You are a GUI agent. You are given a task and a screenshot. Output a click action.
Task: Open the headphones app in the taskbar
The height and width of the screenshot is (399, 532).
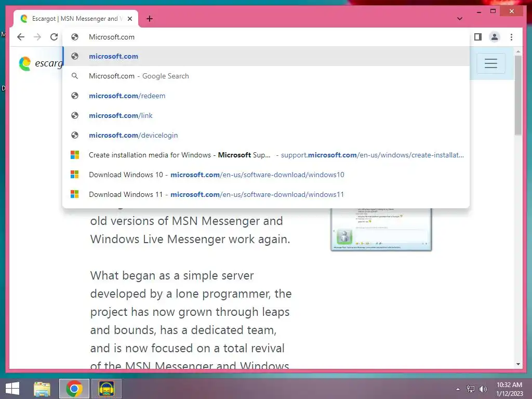(106, 389)
